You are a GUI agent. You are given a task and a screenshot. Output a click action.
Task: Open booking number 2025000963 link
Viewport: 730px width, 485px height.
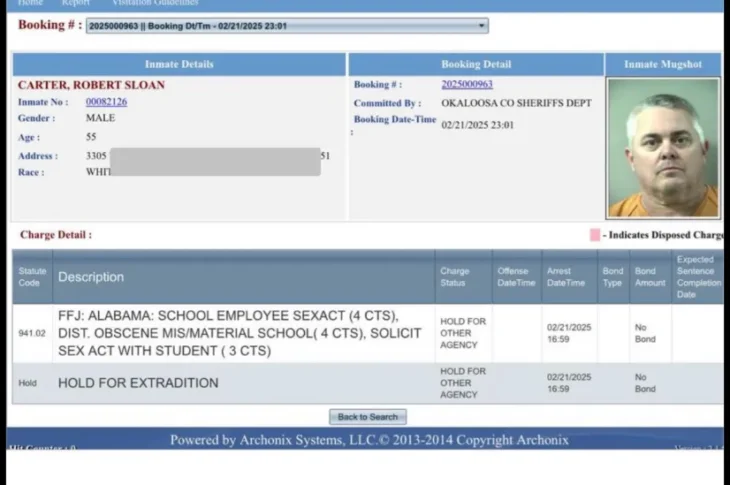(467, 85)
